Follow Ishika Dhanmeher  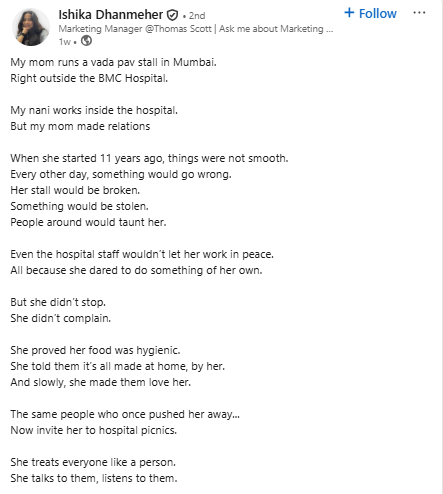click(x=370, y=13)
